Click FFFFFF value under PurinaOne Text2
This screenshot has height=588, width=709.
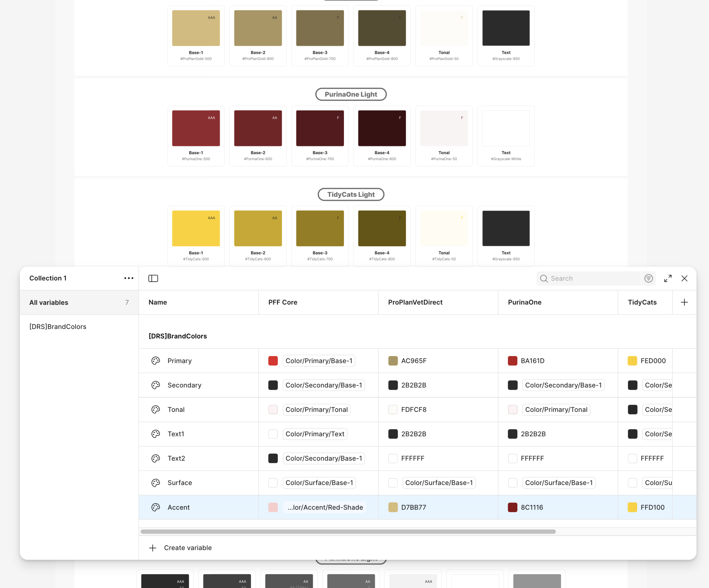[x=532, y=458]
